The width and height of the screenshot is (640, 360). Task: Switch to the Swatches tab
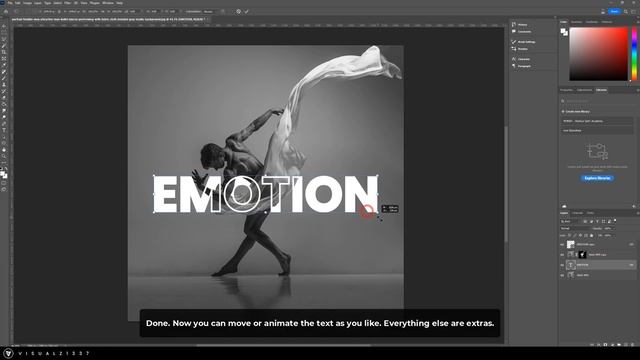[576, 22]
